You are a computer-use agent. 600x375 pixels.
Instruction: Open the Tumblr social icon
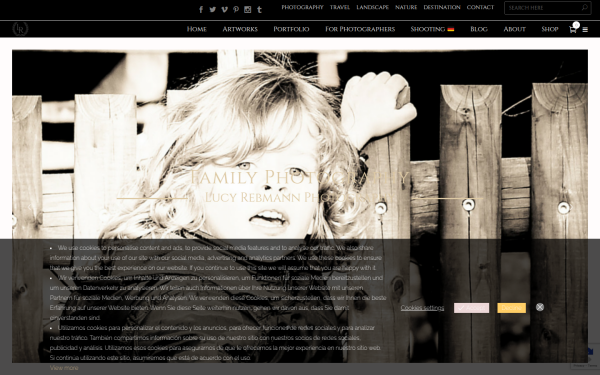point(259,9)
